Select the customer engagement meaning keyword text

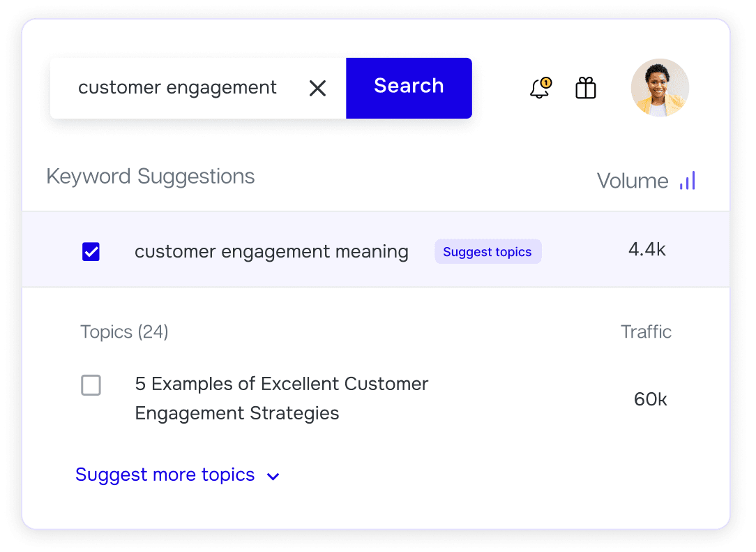click(x=271, y=252)
